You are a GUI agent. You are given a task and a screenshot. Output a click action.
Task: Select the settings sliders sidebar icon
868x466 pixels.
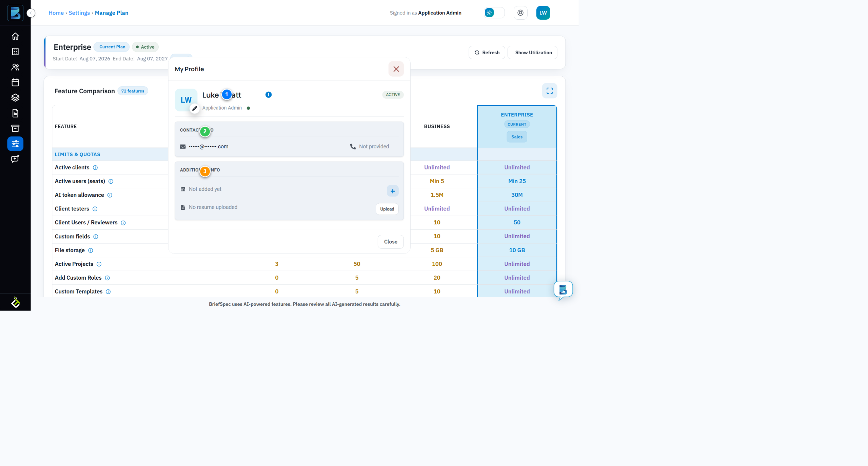(x=15, y=144)
